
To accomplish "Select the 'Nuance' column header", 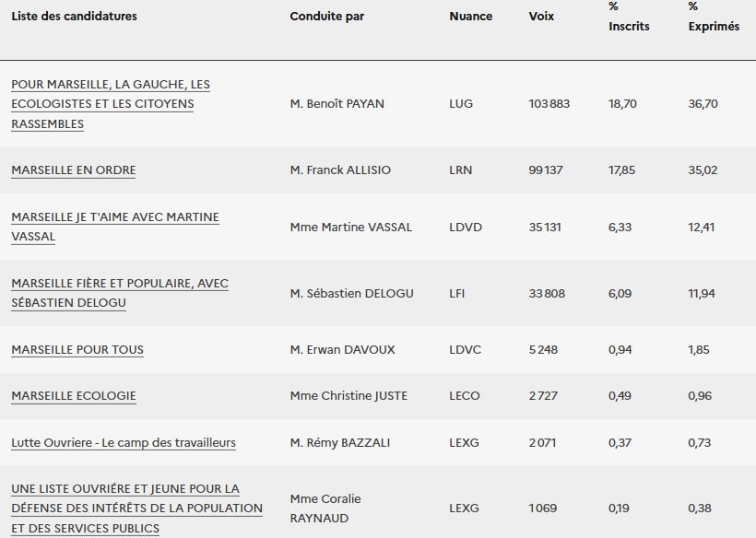I will tap(470, 17).
